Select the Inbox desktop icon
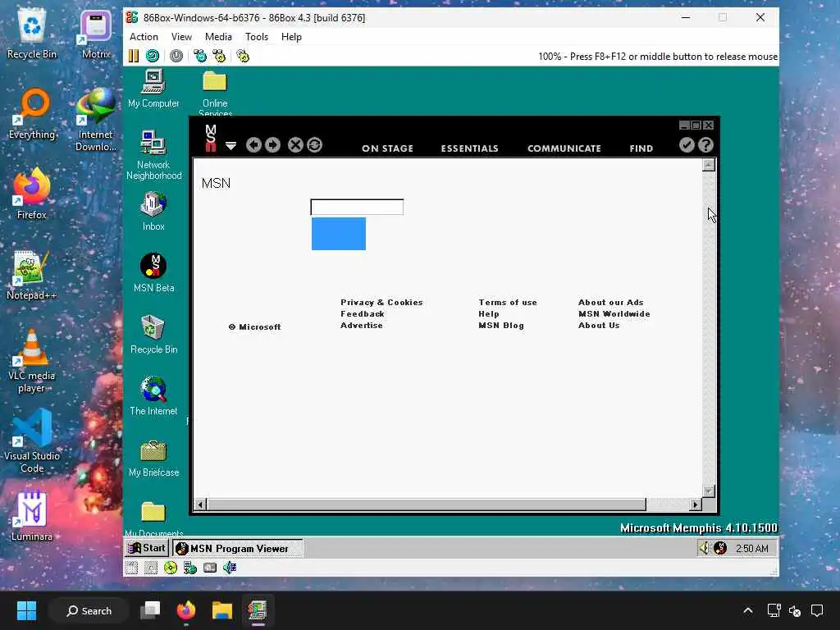Viewport: 840px width, 630px height. pos(153,211)
